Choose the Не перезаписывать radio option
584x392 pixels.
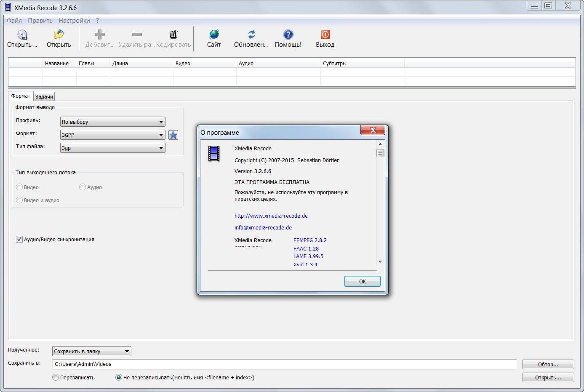(x=119, y=377)
